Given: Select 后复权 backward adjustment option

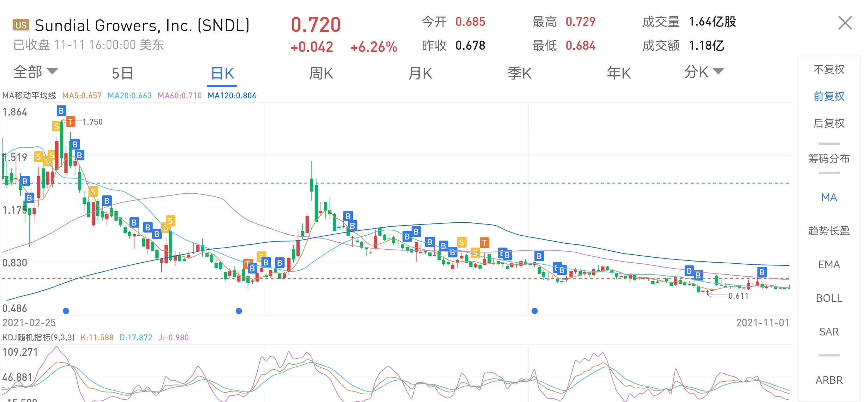Looking at the screenshot, I should pos(829,123).
